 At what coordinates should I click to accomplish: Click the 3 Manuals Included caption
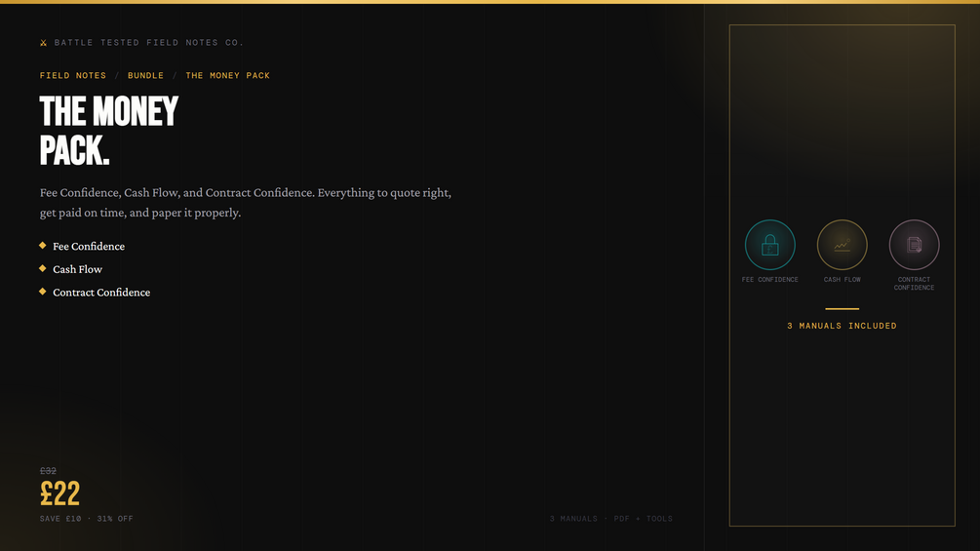(x=842, y=326)
